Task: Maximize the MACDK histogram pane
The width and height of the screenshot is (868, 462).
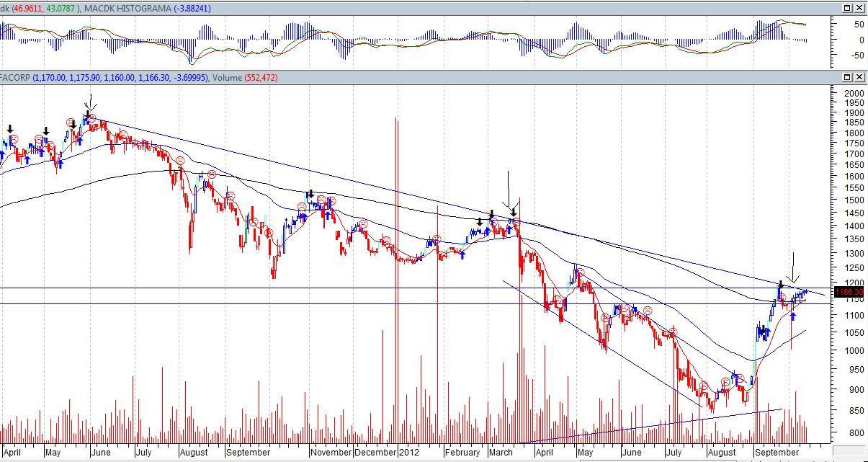Action: point(848,8)
